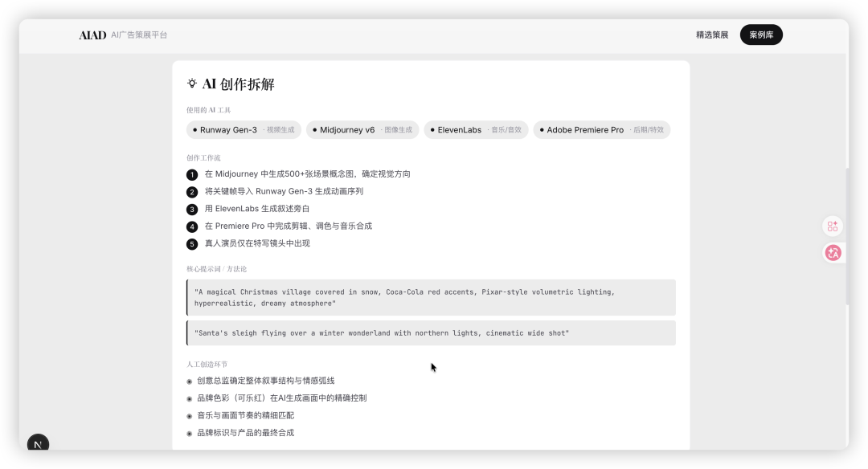Image resolution: width=868 pixels, height=469 pixels.
Task: Click text 音乐与画面节奏的精细匹配
Action: tap(245, 415)
